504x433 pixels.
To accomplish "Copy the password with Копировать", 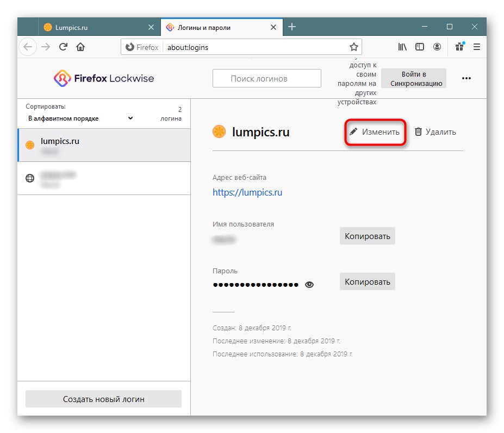I will (368, 282).
